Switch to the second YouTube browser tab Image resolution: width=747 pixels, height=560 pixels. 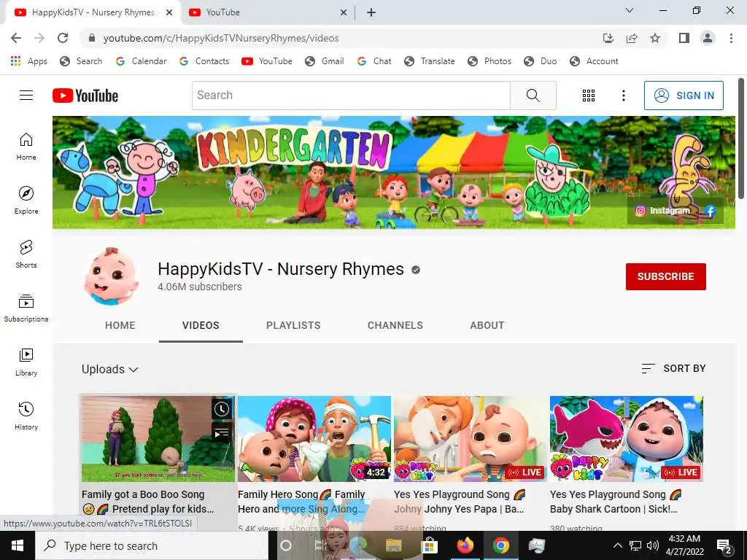(x=267, y=12)
